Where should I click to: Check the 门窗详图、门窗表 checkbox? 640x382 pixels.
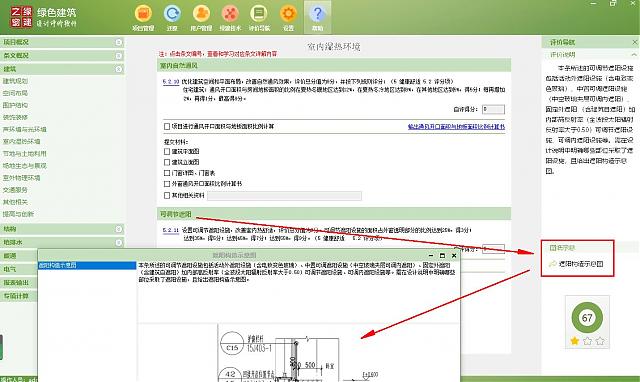coord(167,173)
